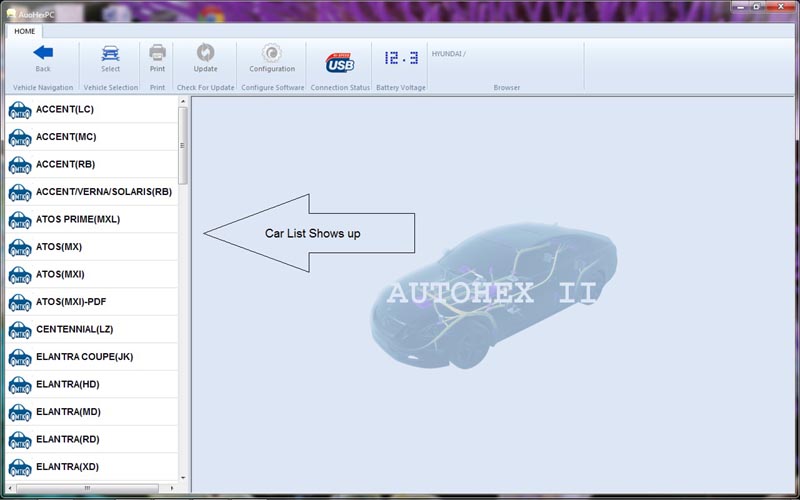Viewport: 800px width, 500px height.
Task: Click horizontal scrollbar right arrow
Action: coord(172,488)
